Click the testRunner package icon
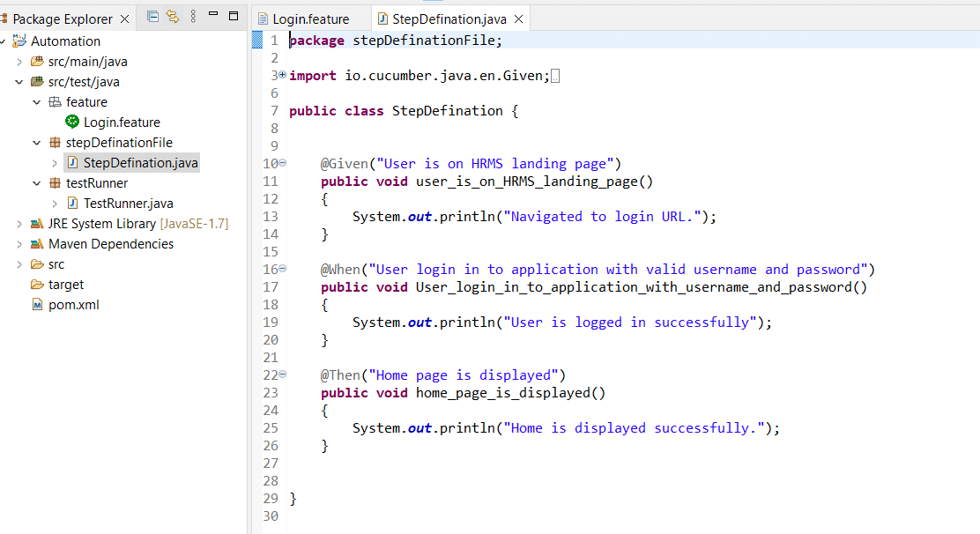The height and width of the screenshot is (534, 980). coord(55,183)
